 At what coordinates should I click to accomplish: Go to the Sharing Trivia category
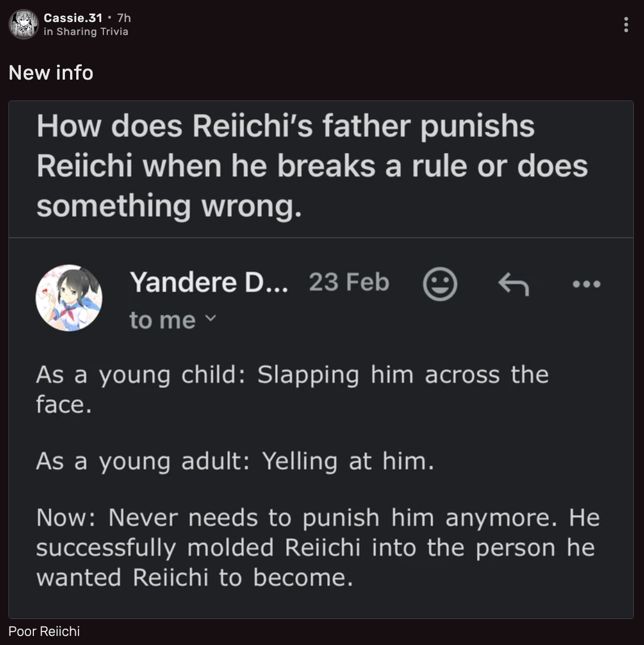coord(92,32)
